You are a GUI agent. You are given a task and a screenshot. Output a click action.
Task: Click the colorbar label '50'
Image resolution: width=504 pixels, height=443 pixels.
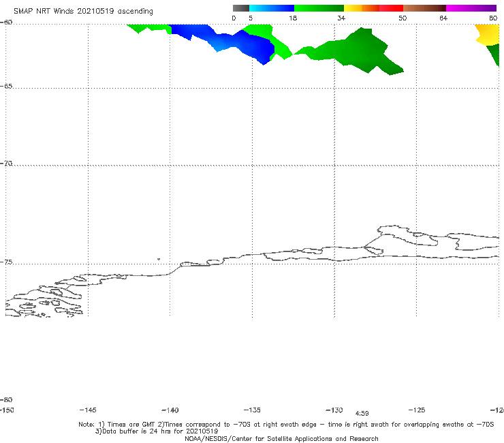[x=403, y=18]
